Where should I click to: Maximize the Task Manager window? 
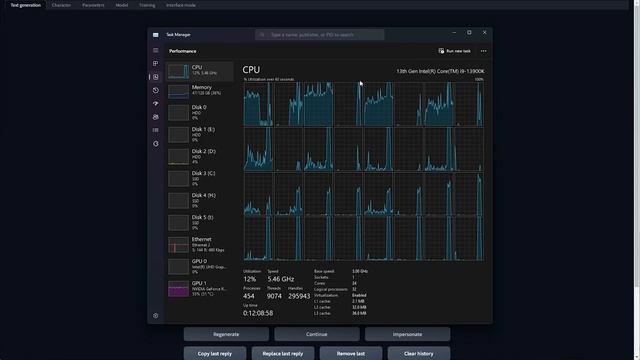point(469,33)
